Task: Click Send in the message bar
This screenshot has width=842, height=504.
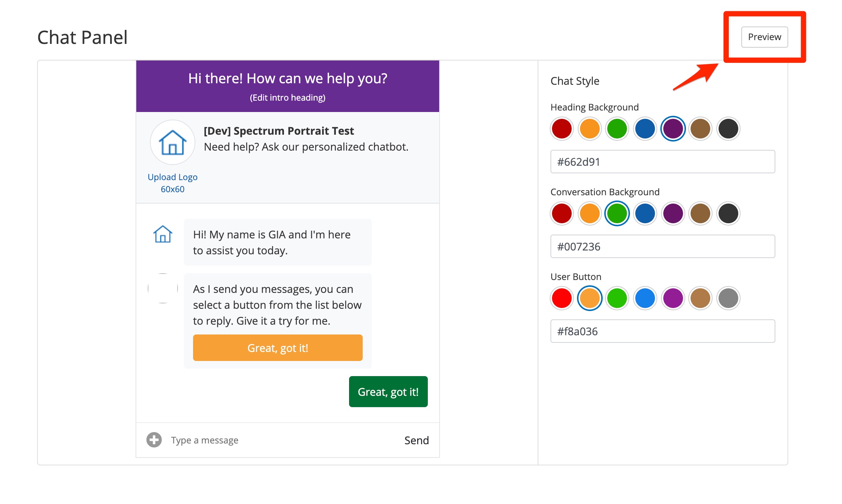Action: pyautogui.click(x=416, y=440)
